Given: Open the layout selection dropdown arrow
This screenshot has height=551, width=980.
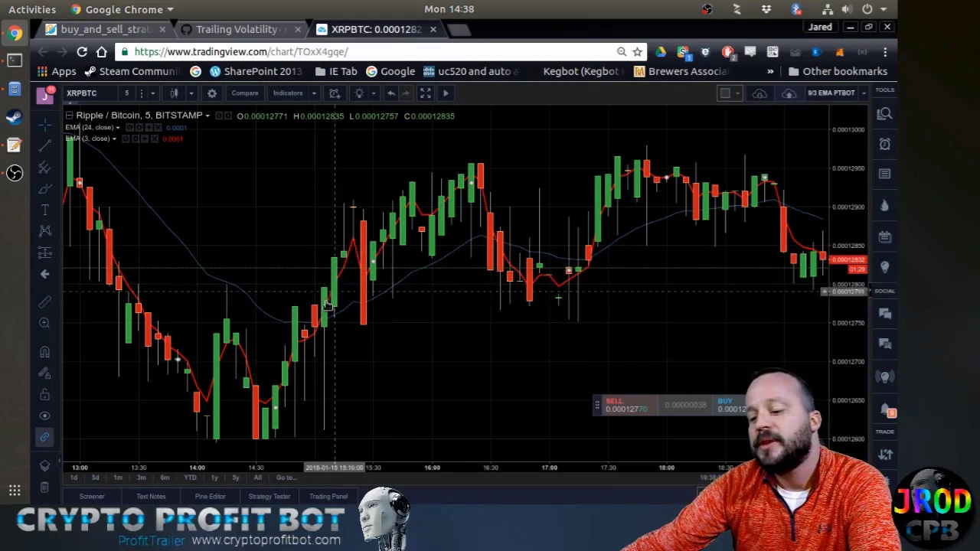Looking at the screenshot, I should coord(737,93).
